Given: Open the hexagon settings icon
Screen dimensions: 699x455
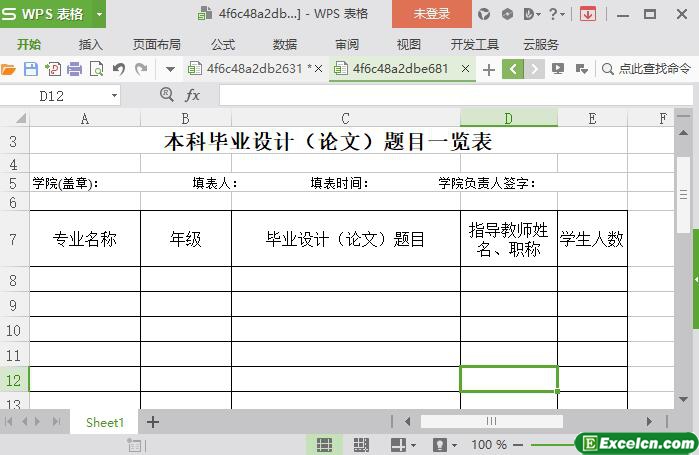Looking at the screenshot, I should click(x=507, y=14).
